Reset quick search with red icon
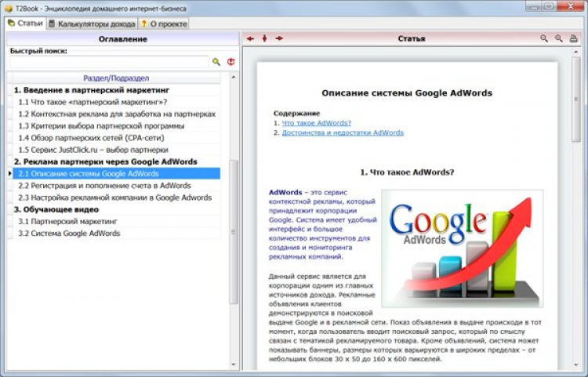This screenshot has width=588, height=377. [x=231, y=62]
